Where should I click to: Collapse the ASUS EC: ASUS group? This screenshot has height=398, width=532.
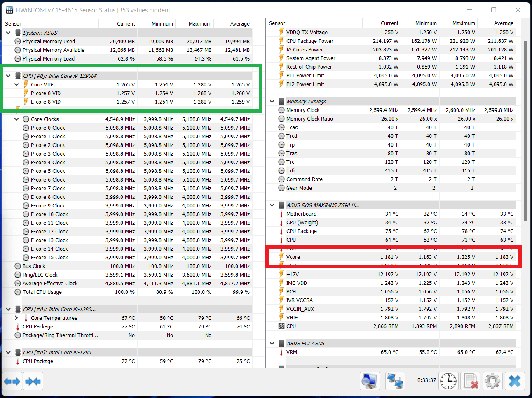272,343
